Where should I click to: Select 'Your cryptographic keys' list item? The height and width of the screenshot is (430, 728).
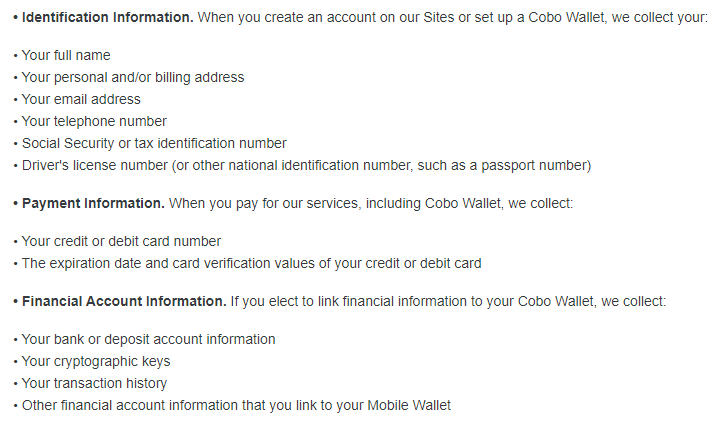point(96,361)
